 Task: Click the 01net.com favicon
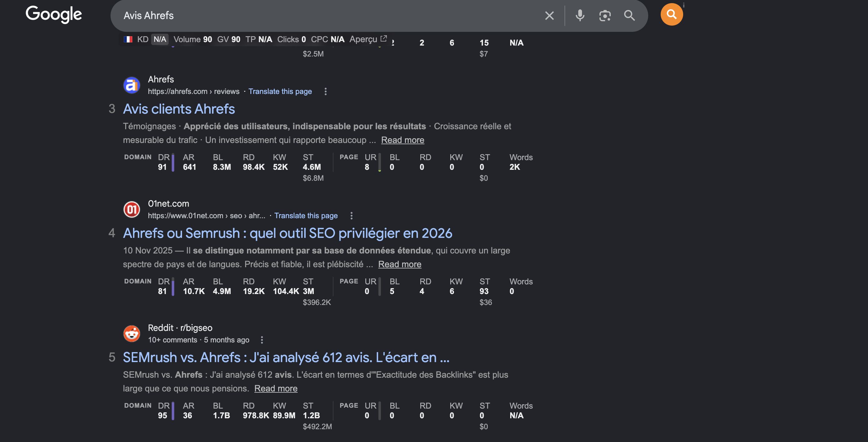(x=131, y=209)
